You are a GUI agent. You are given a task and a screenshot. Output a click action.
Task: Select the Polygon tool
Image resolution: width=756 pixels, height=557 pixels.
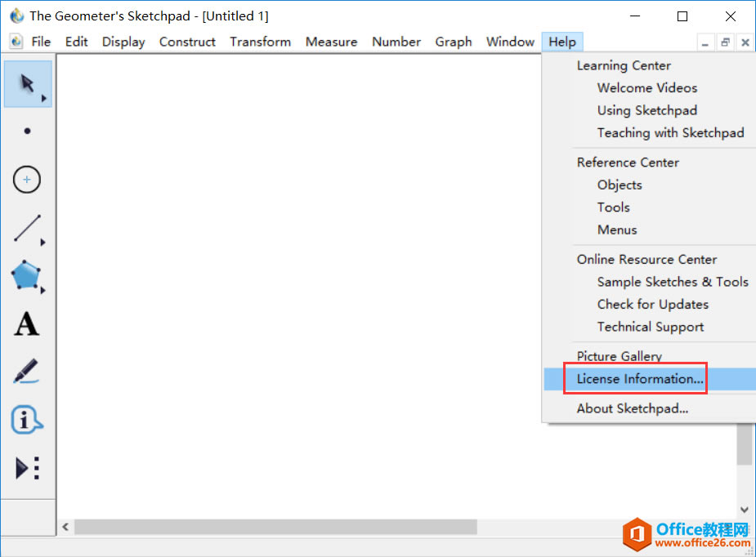26,275
